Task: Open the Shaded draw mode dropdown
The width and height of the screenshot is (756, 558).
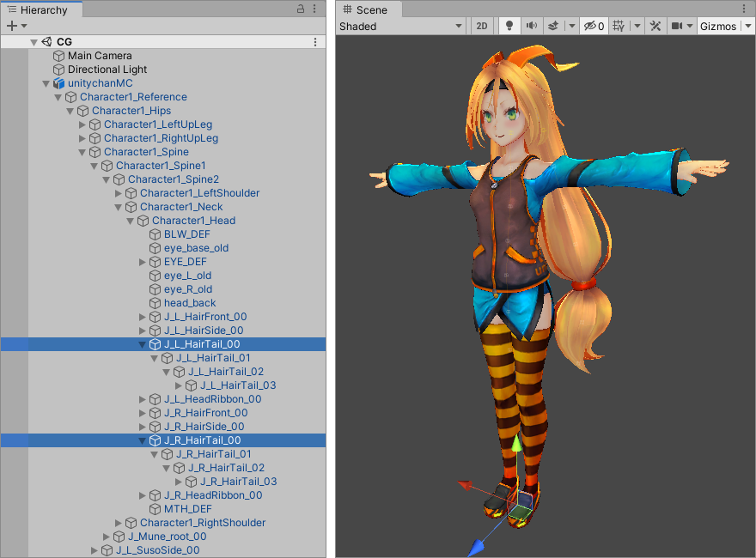Action: (x=401, y=27)
